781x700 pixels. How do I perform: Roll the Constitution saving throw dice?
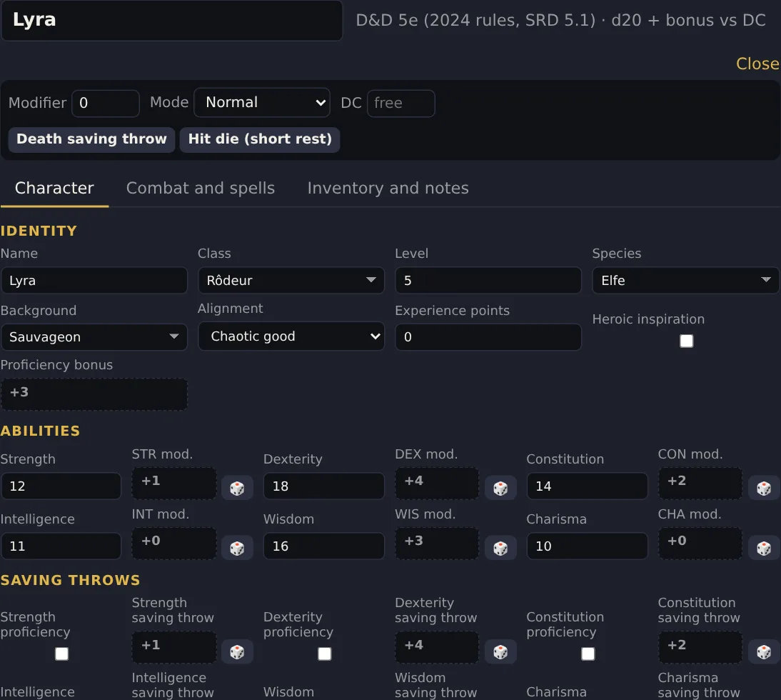click(x=764, y=651)
